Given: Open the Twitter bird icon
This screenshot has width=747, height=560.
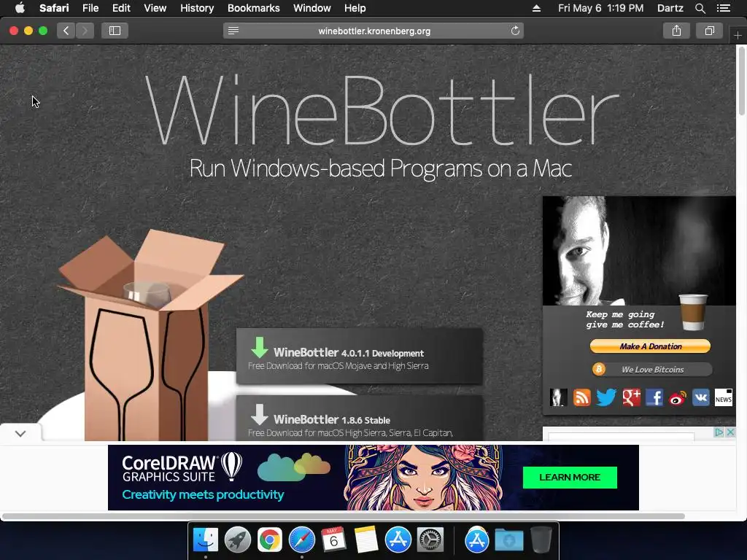Looking at the screenshot, I should 606,397.
